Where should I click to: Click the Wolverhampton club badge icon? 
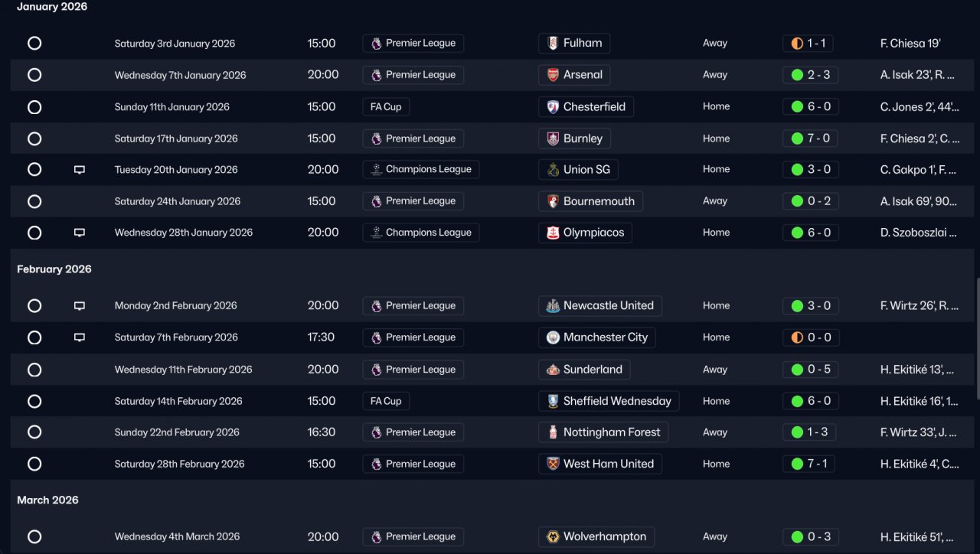click(553, 537)
